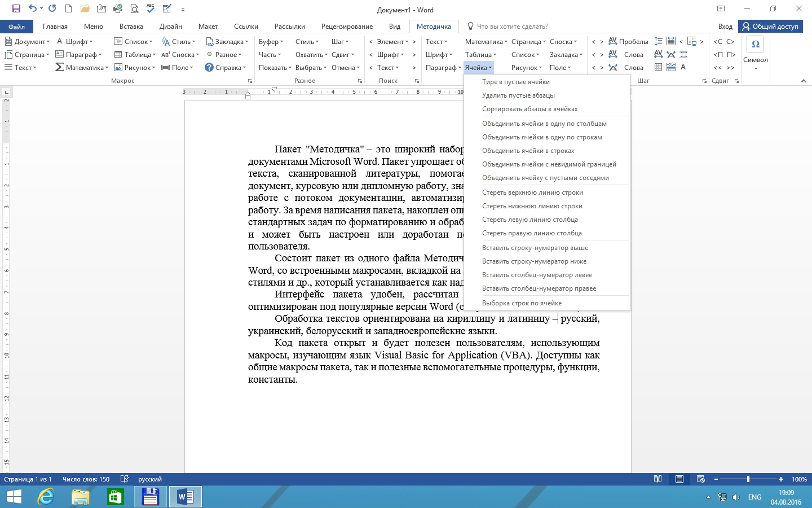Repeat the last action via the circular arrow icon
This screenshot has height=508, width=812.
click(x=52, y=9)
